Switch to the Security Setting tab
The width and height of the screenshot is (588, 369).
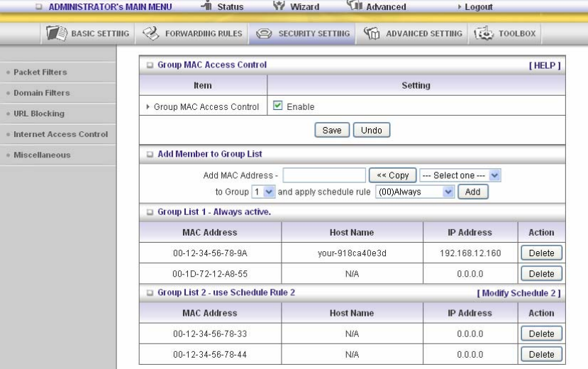pyautogui.click(x=302, y=33)
